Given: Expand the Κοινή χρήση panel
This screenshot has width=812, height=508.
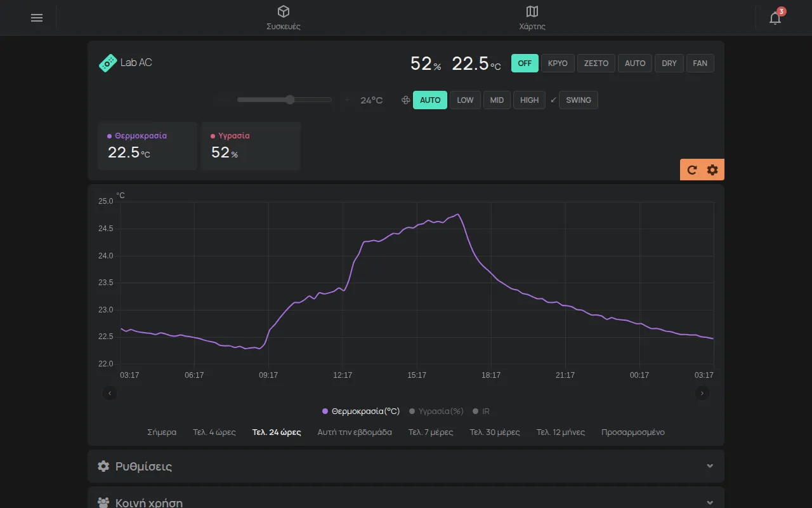Looking at the screenshot, I should click(406, 498).
